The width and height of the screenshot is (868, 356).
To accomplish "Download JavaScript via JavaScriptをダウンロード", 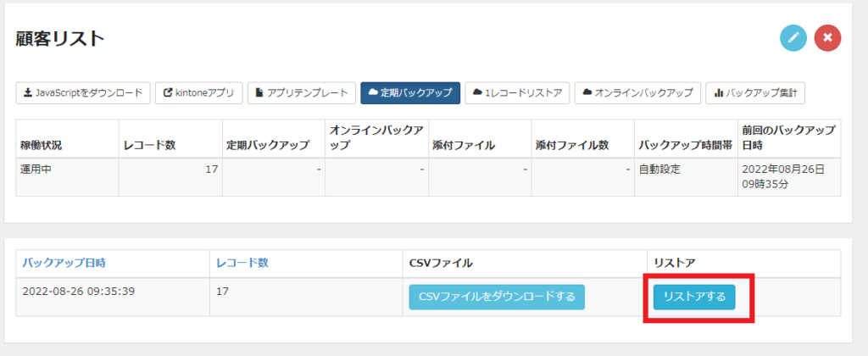I will (83, 93).
